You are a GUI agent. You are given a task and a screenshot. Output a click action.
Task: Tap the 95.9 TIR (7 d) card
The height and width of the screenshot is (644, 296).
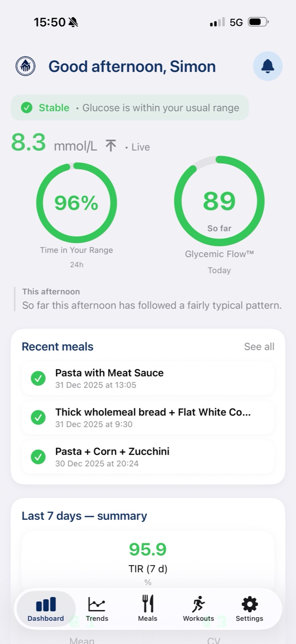148,558
